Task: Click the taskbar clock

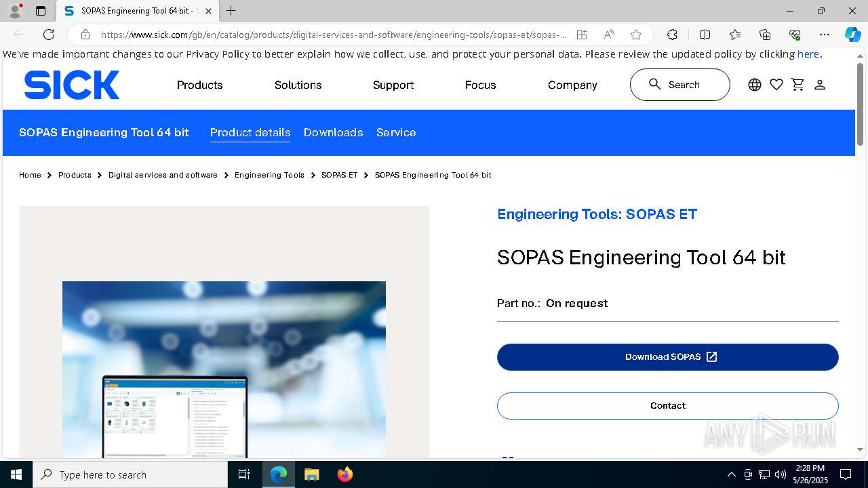Action: (810, 474)
